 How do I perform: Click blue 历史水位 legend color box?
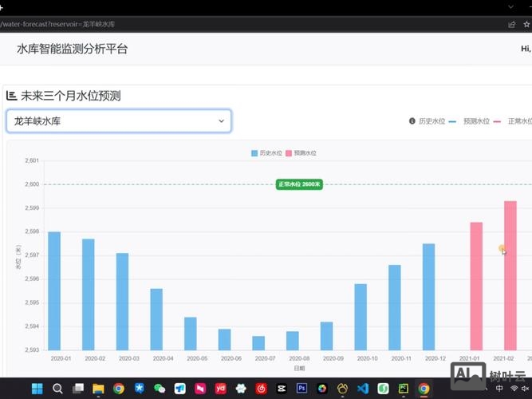click(x=254, y=153)
